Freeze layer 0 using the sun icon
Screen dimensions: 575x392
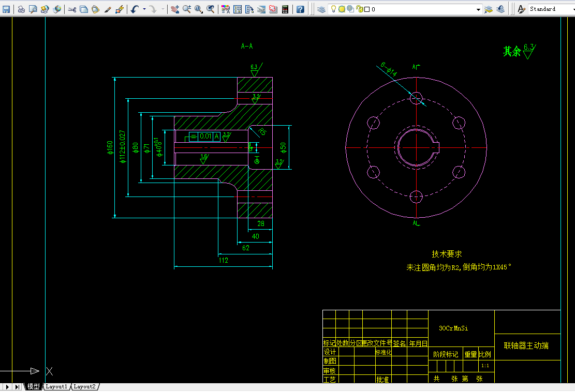(x=342, y=9)
